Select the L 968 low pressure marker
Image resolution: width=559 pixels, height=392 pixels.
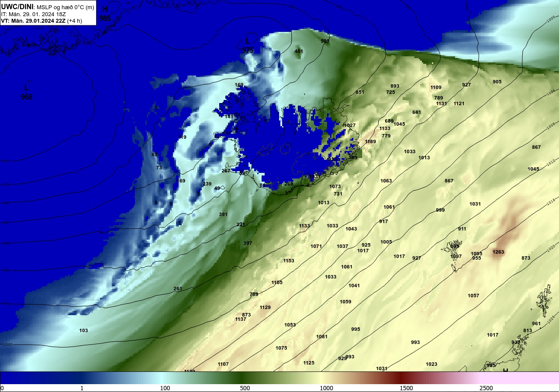pos(27,92)
